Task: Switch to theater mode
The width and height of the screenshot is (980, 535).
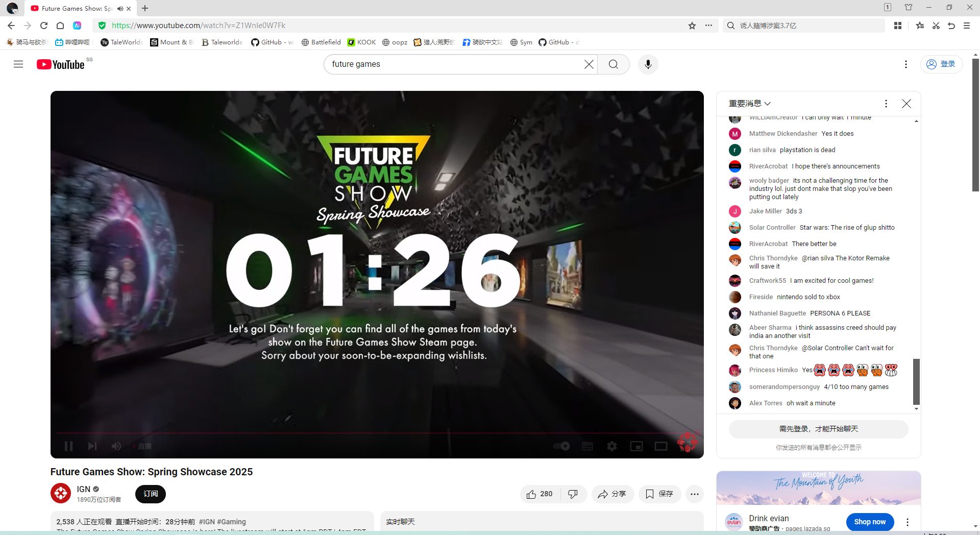Action: tap(661, 446)
